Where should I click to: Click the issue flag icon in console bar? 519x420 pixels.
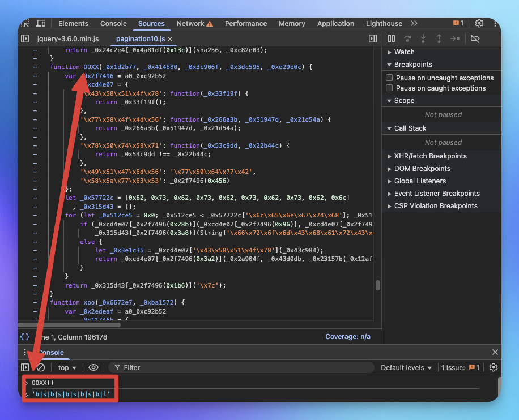[x=472, y=367]
